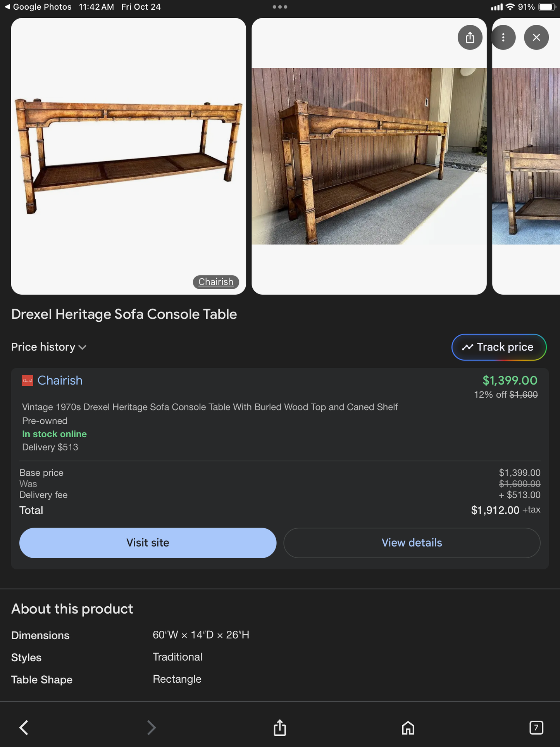The width and height of the screenshot is (560, 747).
Task: Tap the bottom toolbar share icon
Action: 280,728
